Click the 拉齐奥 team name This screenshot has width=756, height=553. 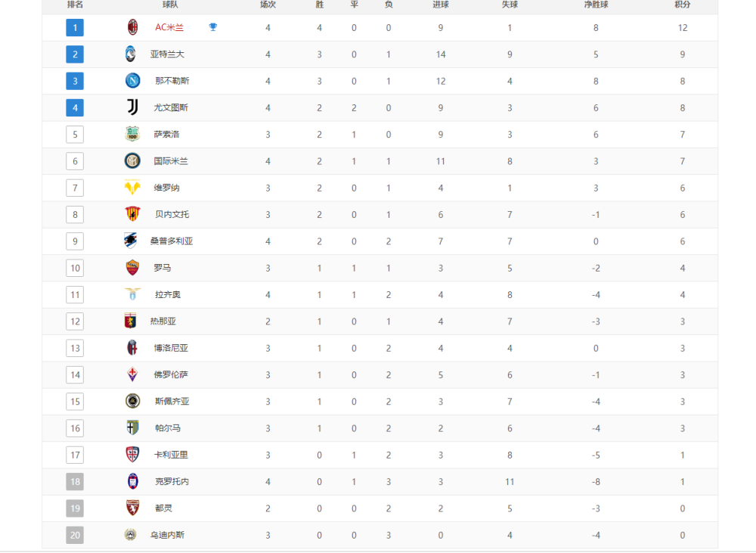click(x=167, y=294)
